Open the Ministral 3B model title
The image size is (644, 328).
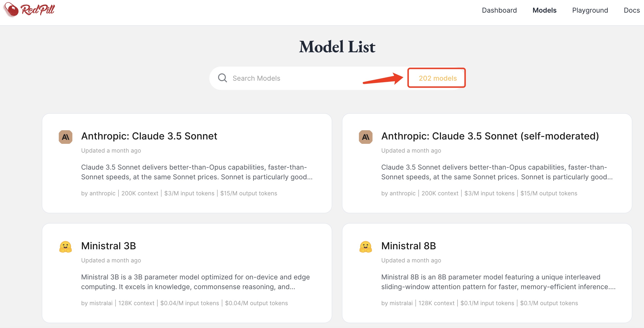[108, 246]
